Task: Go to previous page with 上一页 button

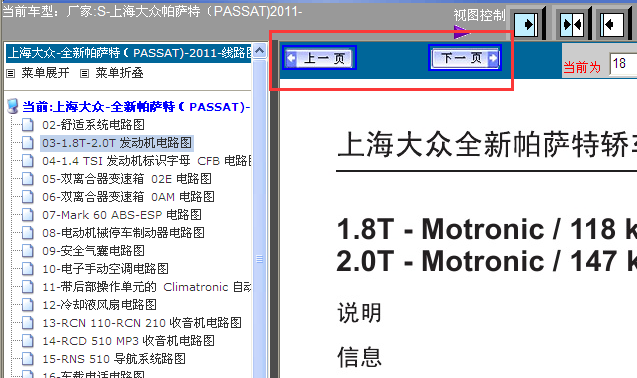Action: click(x=319, y=58)
